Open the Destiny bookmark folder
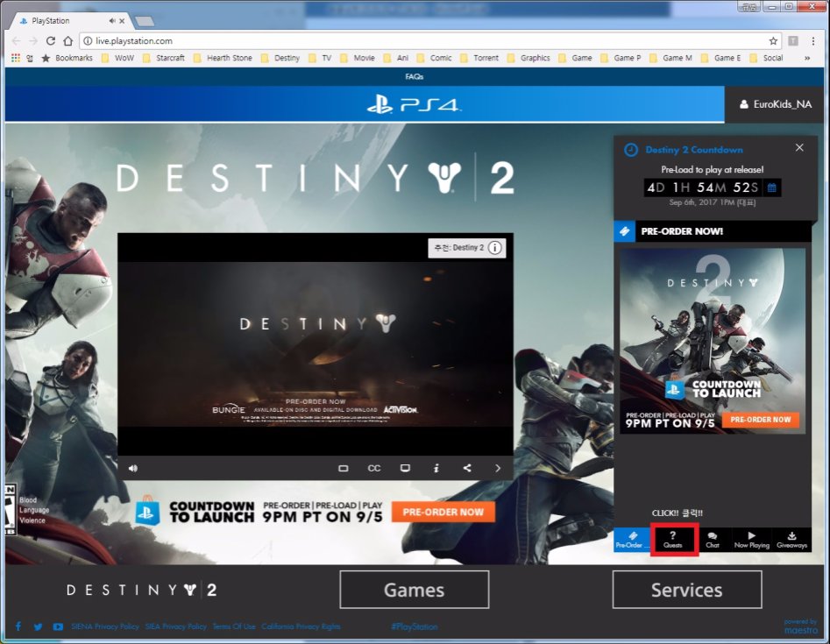 280,58
